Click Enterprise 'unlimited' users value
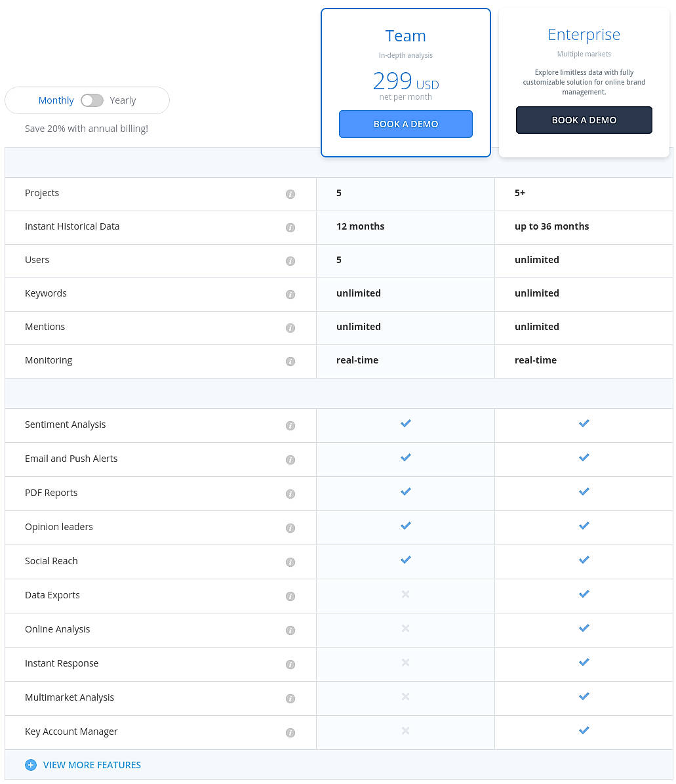676x784 pixels. pyautogui.click(x=536, y=260)
